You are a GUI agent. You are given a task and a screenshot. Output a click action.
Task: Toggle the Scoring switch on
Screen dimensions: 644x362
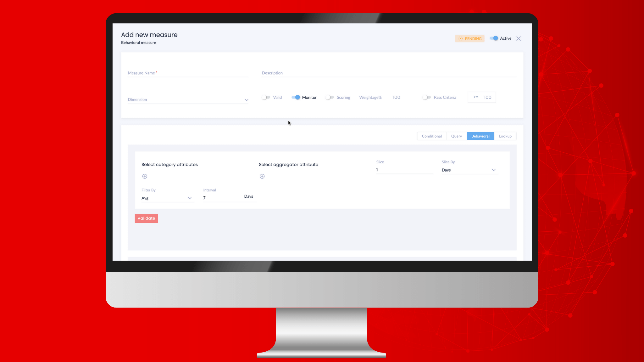330,97
